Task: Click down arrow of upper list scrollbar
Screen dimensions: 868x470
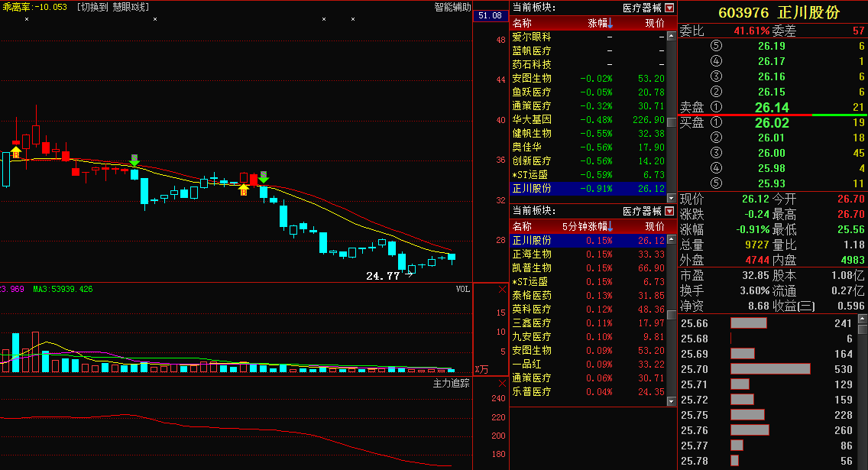Action: point(671,196)
